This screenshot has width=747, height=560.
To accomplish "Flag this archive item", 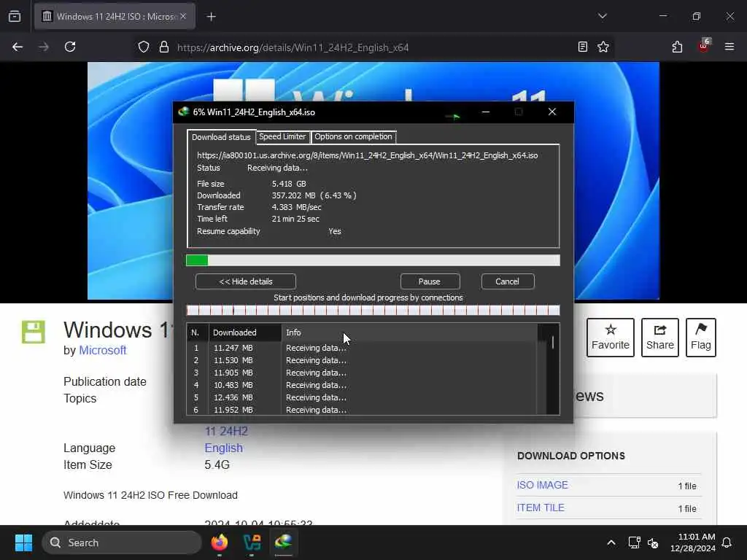I will tap(701, 337).
